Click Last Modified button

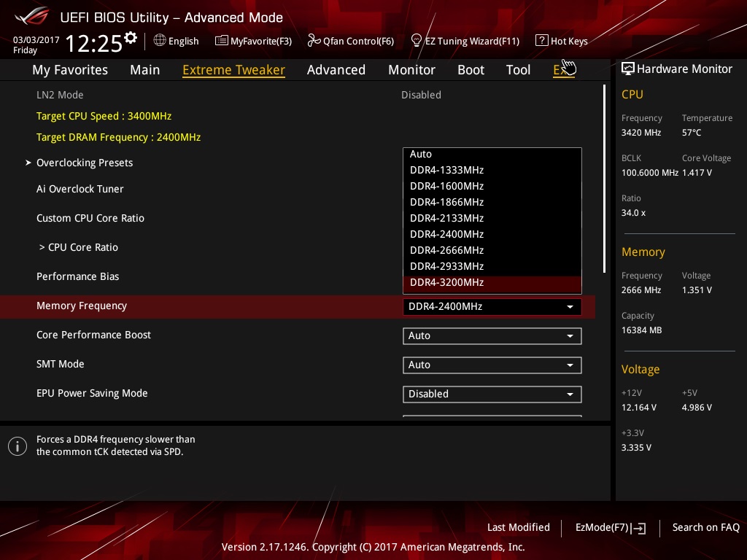[x=519, y=528]
